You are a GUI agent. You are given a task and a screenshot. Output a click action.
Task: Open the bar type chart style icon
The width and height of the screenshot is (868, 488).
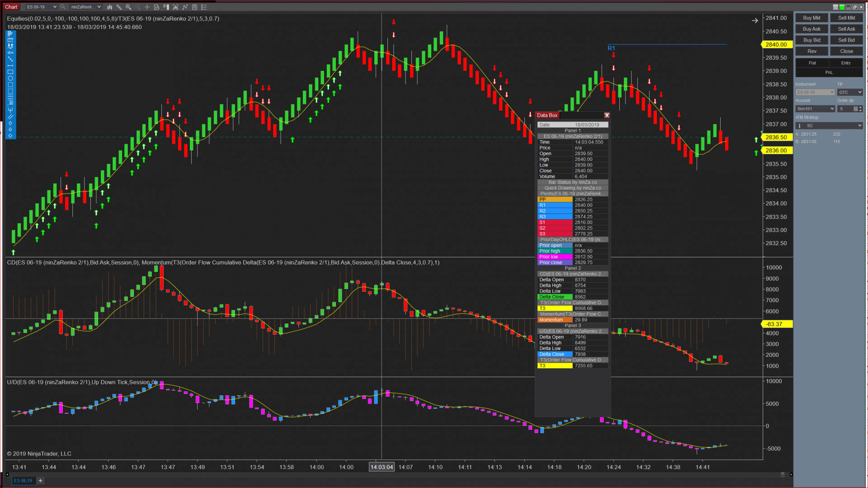point(109,7)
